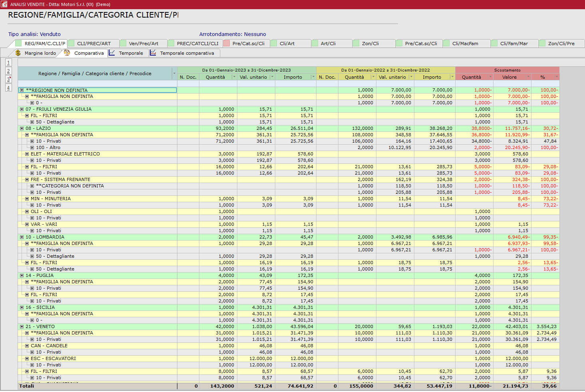The height and width of the screenshot is (392, 585).
Task: Click the Temporale comparativa chart icon
Action: coord(153,53)
